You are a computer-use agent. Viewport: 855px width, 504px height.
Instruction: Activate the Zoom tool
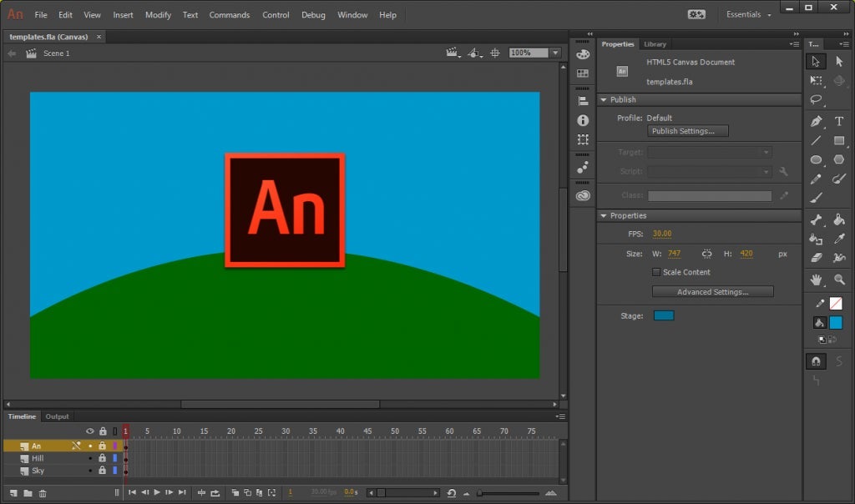click(839, 280)
